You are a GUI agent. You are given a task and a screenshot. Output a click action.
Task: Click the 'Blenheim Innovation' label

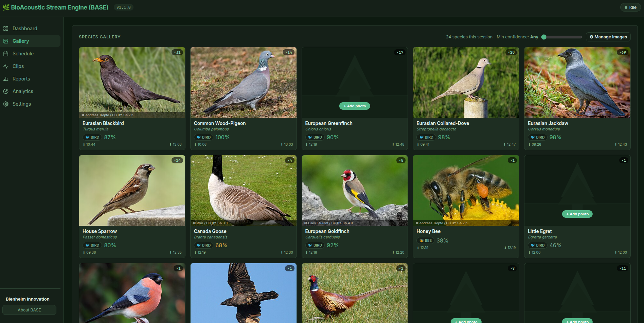28,299
